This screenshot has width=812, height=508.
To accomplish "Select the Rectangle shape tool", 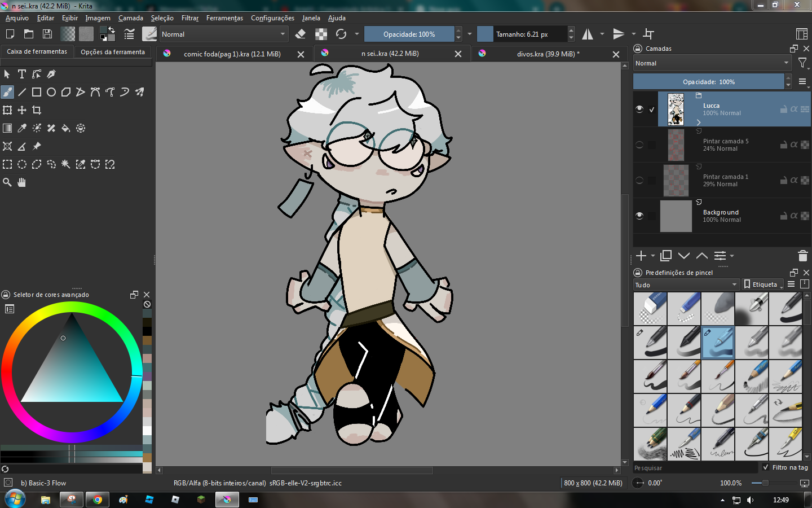I will click(37, 92).
